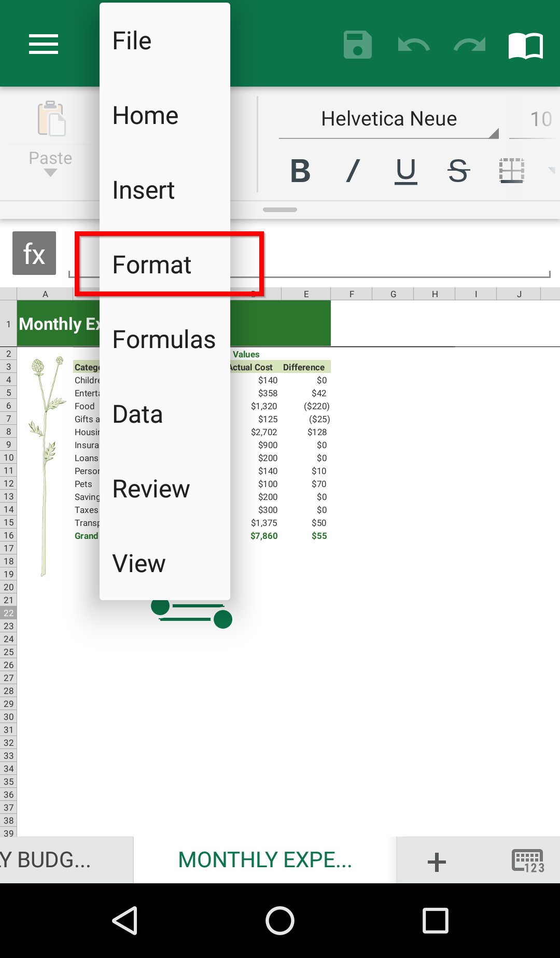This screenshot has height=958, width=560.
Task: Choose File from the menu
Action: pos(165,40)
